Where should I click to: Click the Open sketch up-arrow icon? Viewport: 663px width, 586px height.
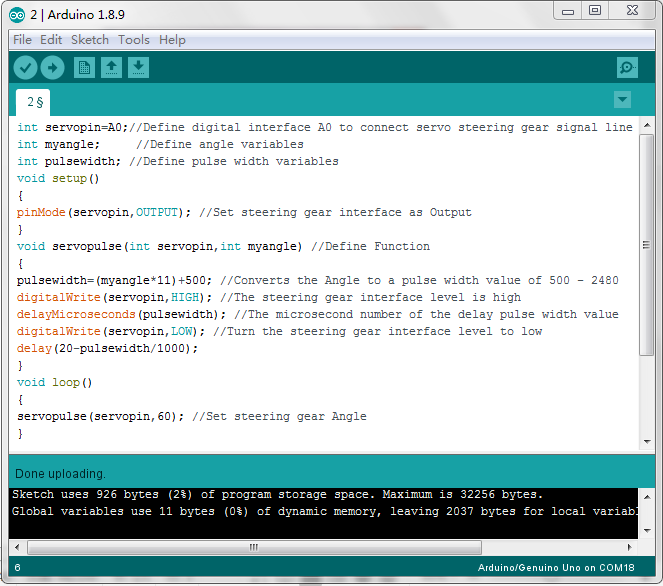coord(112,67)
